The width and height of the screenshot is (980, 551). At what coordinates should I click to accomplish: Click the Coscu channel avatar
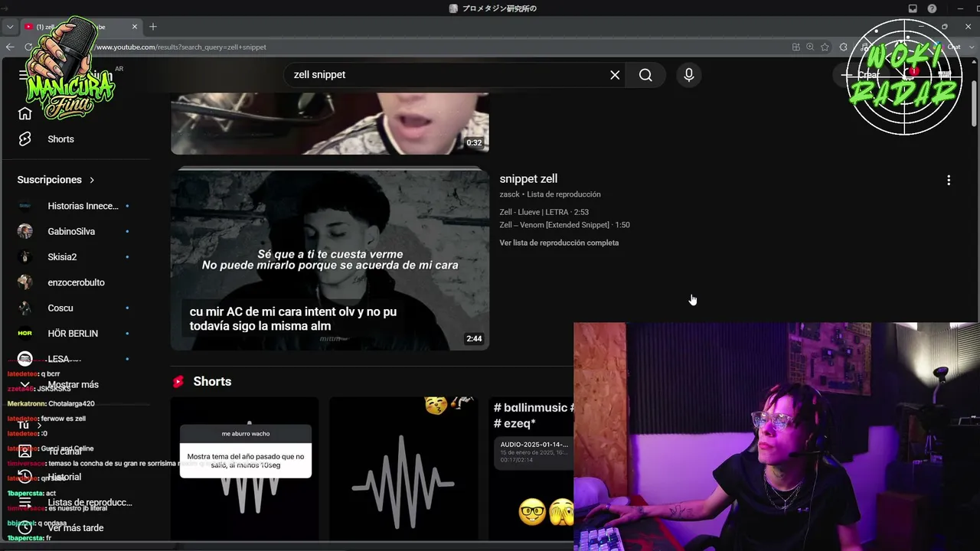point(24,308)
